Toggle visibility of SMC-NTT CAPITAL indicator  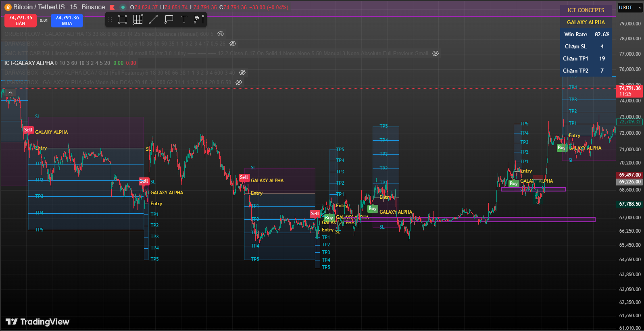point(436,53)
